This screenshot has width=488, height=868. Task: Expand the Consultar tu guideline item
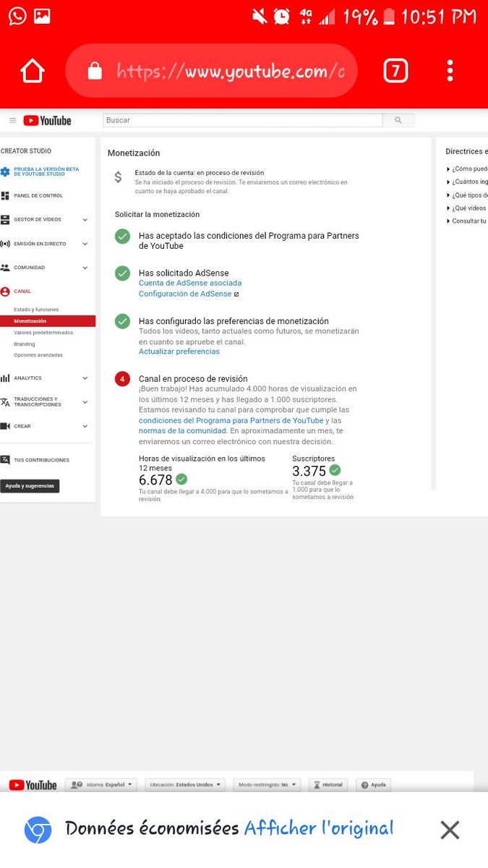click(467, 221)
